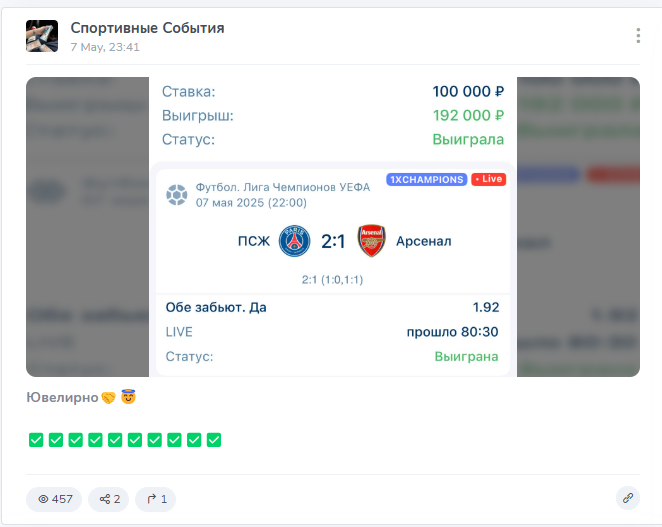This screenshot has width=662, height=527.
Task: Click the angel face emoji
Action: 128,397
